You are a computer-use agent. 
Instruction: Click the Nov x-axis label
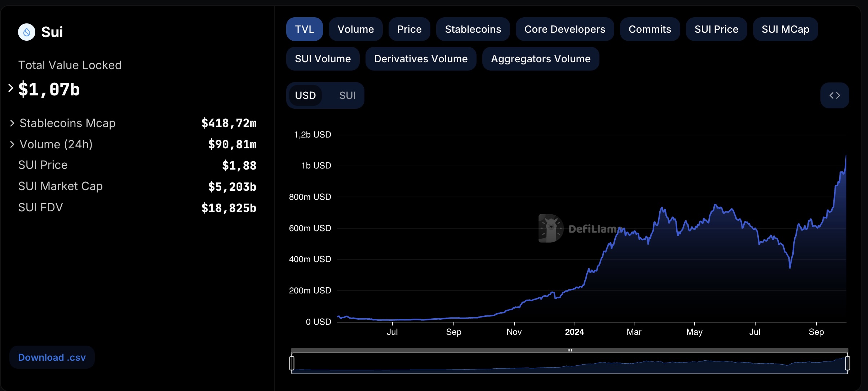(514, 332)
